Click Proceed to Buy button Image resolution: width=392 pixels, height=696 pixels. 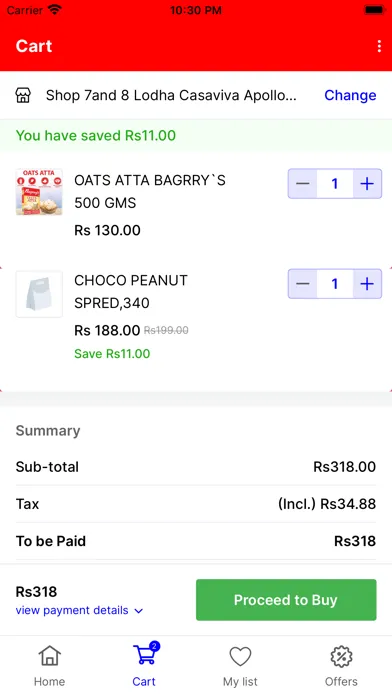click(x=286, y=600)
